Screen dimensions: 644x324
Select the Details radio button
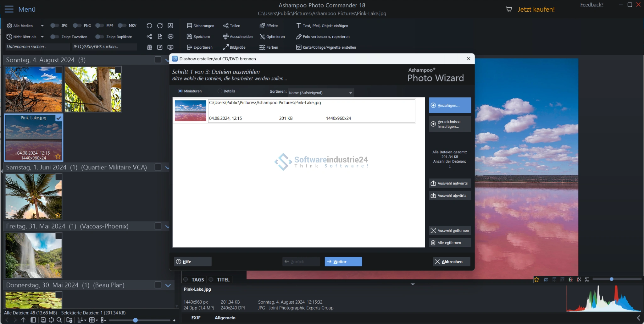[x=220, y=91]
